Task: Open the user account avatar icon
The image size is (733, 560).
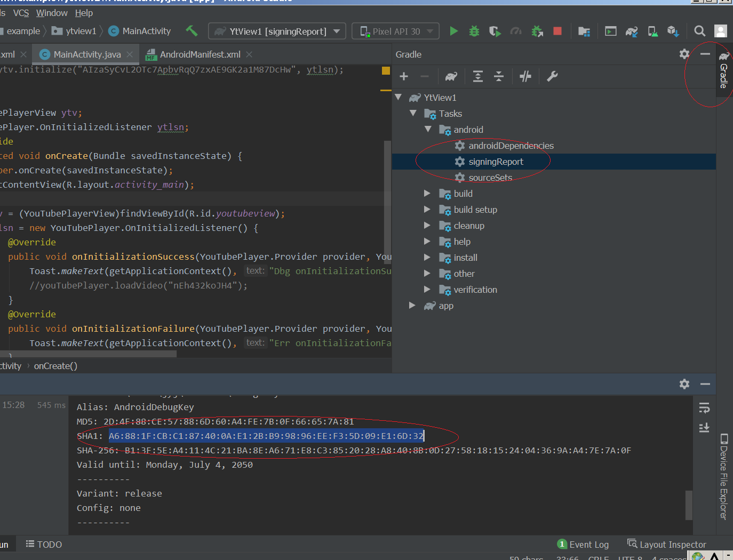Action: coord(721,31)
